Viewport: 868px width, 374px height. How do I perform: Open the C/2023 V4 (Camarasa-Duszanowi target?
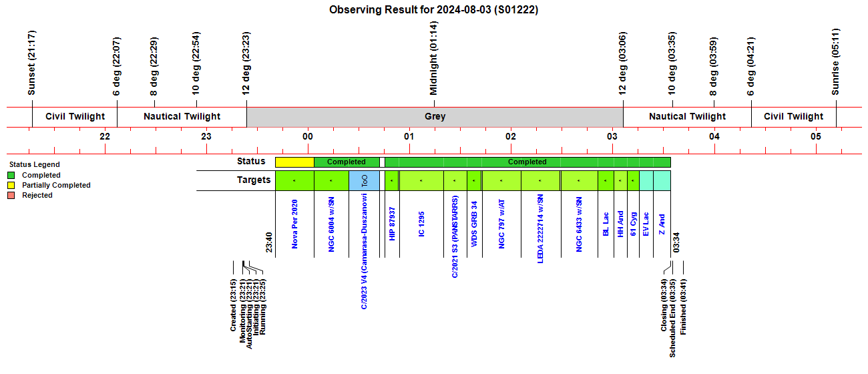tap(365, 251)
